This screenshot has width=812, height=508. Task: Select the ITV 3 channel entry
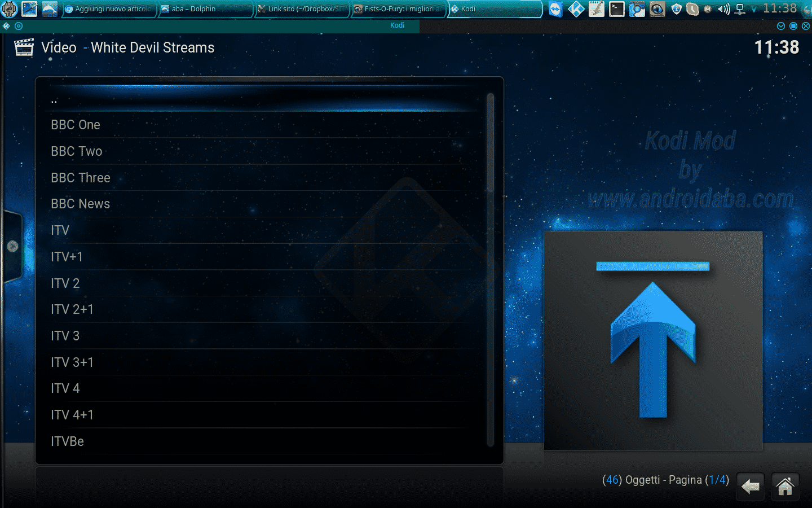point(263,336)
